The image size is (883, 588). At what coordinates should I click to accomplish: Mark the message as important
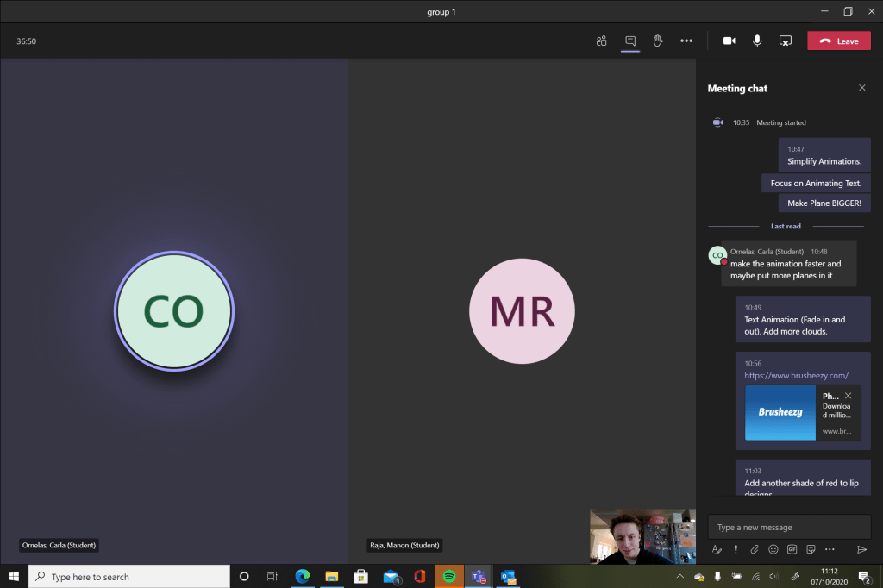[x=736, y=549]
